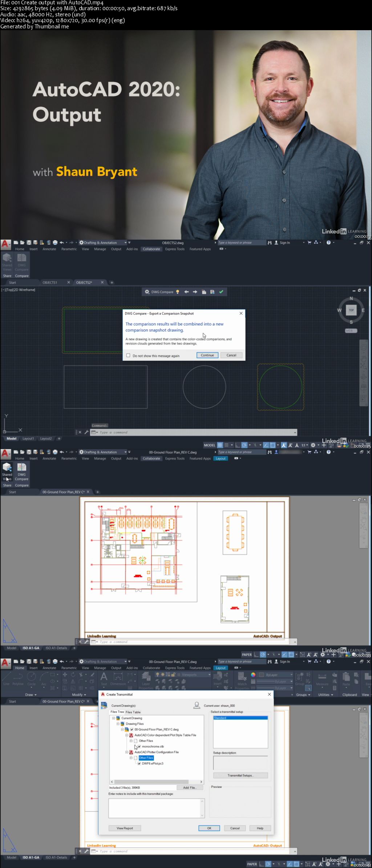Select Layout1 tab in OBJECTS2 window

click(28, 439)
